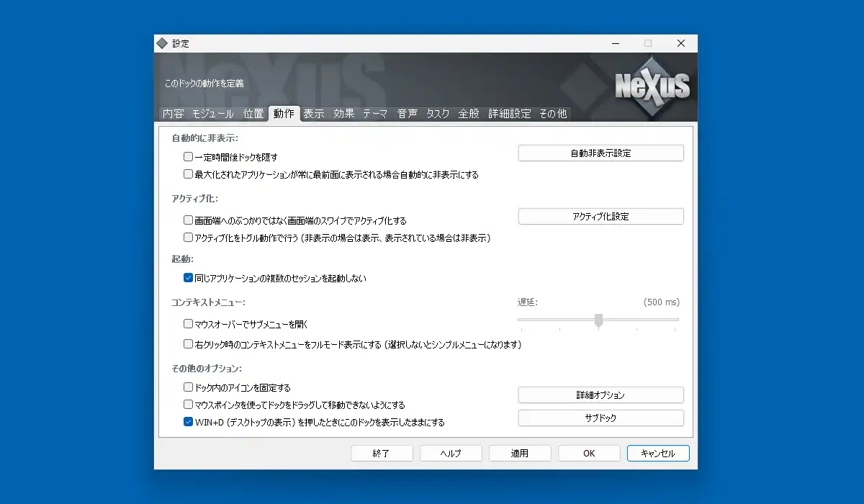Switch to the 内容 tab
This screenshot has width=864, height=504.
tap(173, 114)
